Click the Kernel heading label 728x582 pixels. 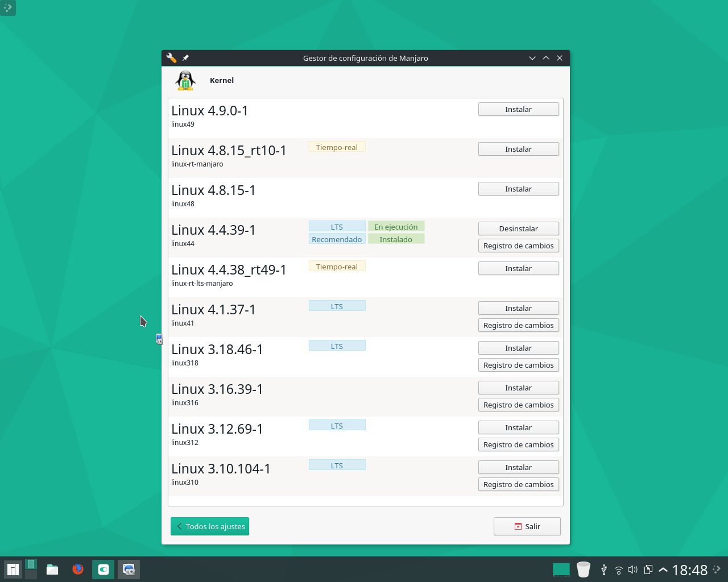[222, 81]
